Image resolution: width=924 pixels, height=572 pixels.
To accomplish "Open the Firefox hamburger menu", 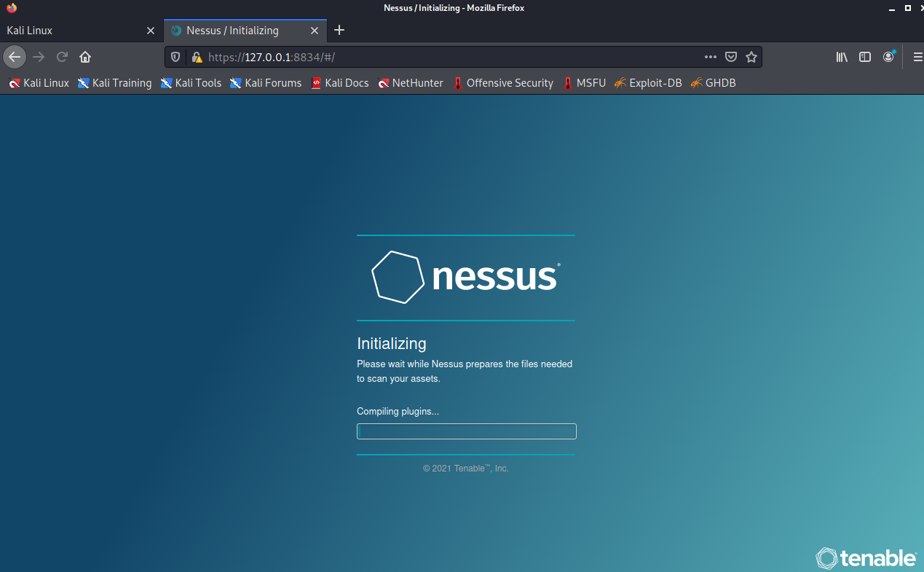I will [917, 57].
